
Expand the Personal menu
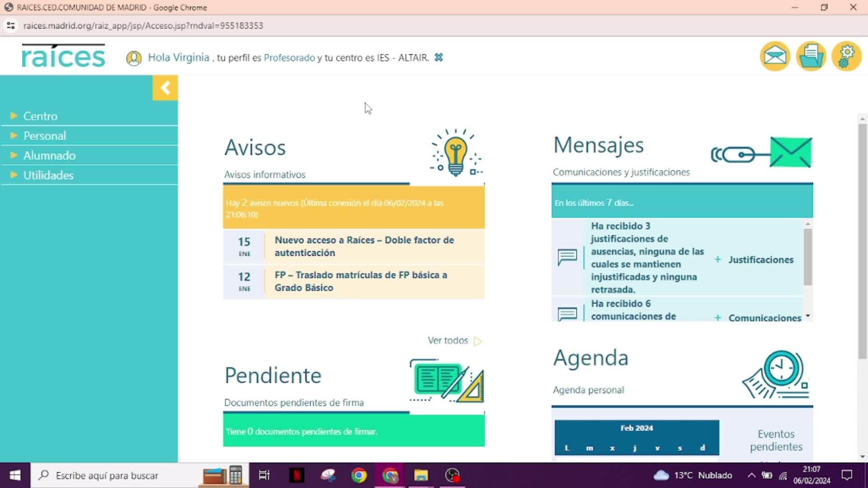click(44, 136)
